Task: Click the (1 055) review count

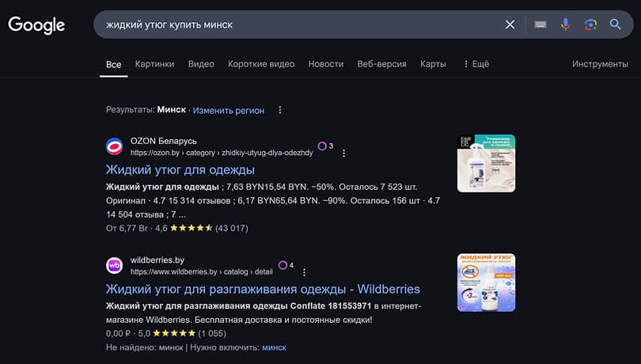Action: [x=212, y=334]
